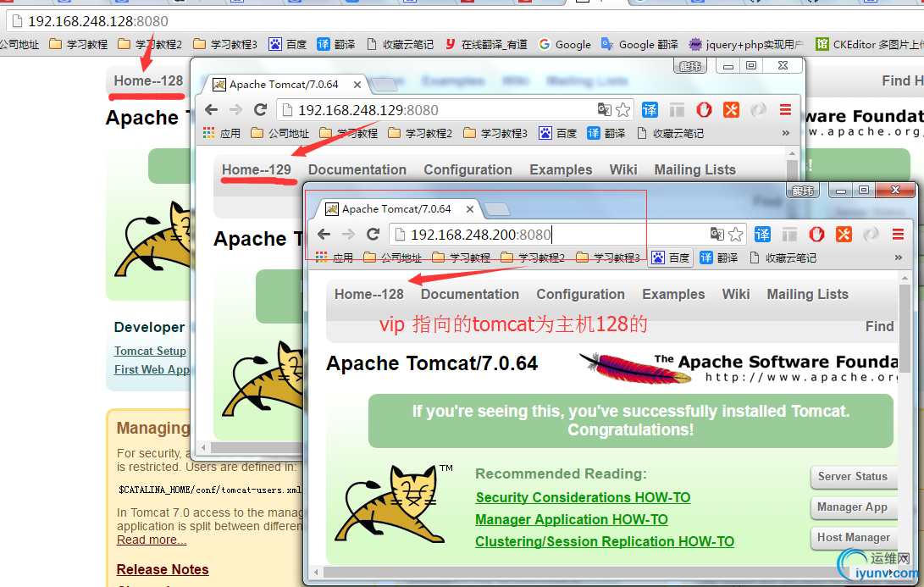
Task: Go to Home--129 in the 192.168.248.129 window
Action: tap(257, 169)
